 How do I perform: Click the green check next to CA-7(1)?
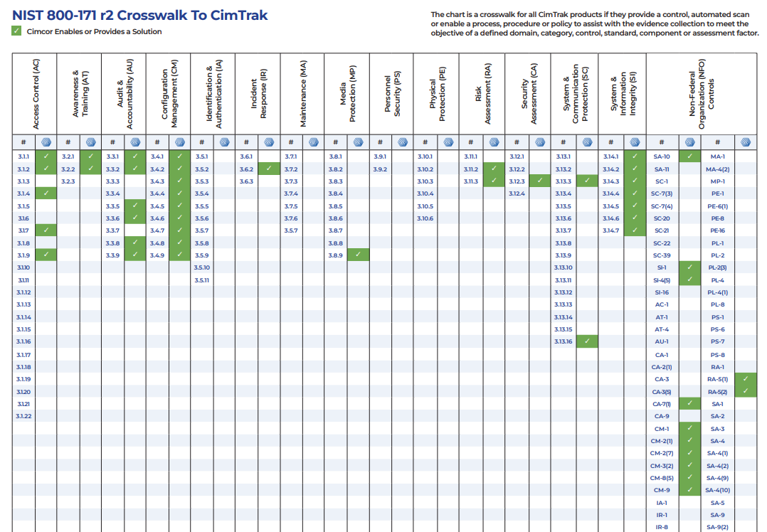tap(689, 403)
